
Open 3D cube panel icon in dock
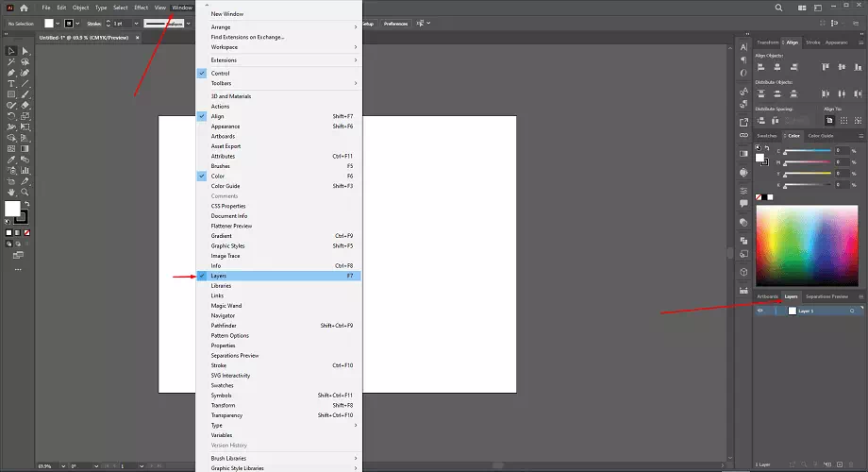click(743, 272)
